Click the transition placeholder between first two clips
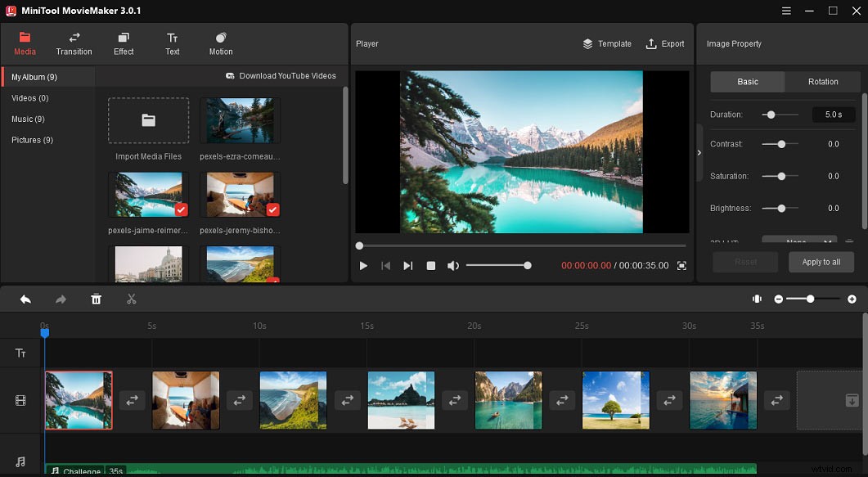 (x=131, y=400)
